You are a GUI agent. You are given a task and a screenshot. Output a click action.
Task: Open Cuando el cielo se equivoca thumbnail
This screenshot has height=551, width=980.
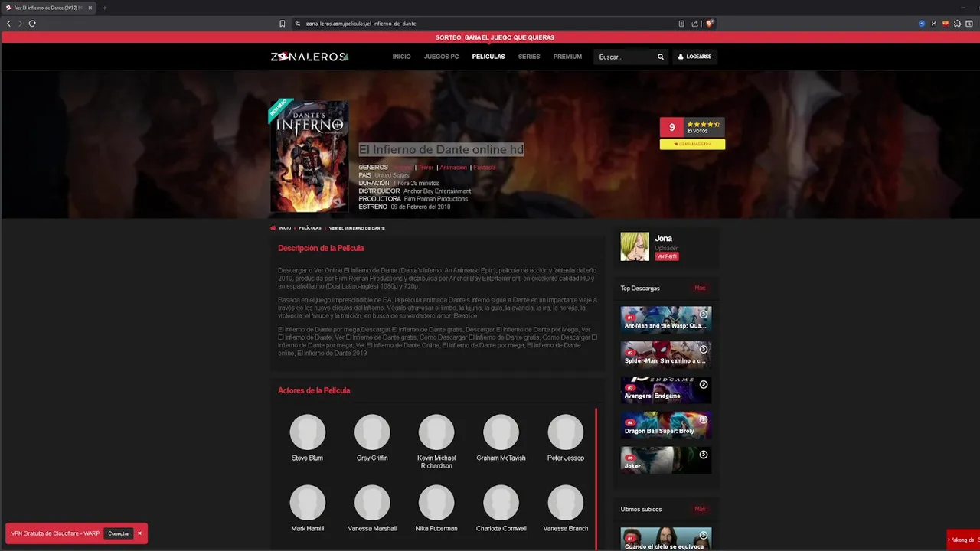[x=666, y=539]
